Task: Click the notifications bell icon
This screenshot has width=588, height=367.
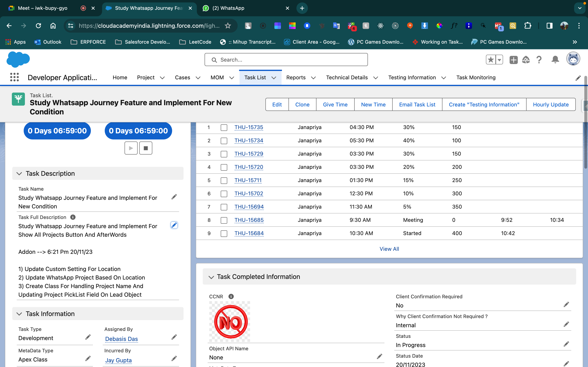Action: pos(555,60)
